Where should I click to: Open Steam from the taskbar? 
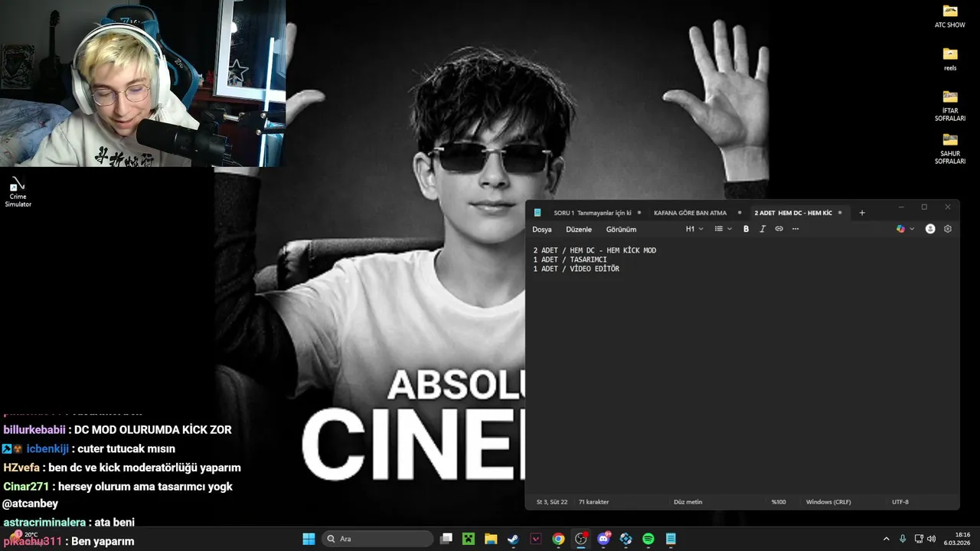513,539
